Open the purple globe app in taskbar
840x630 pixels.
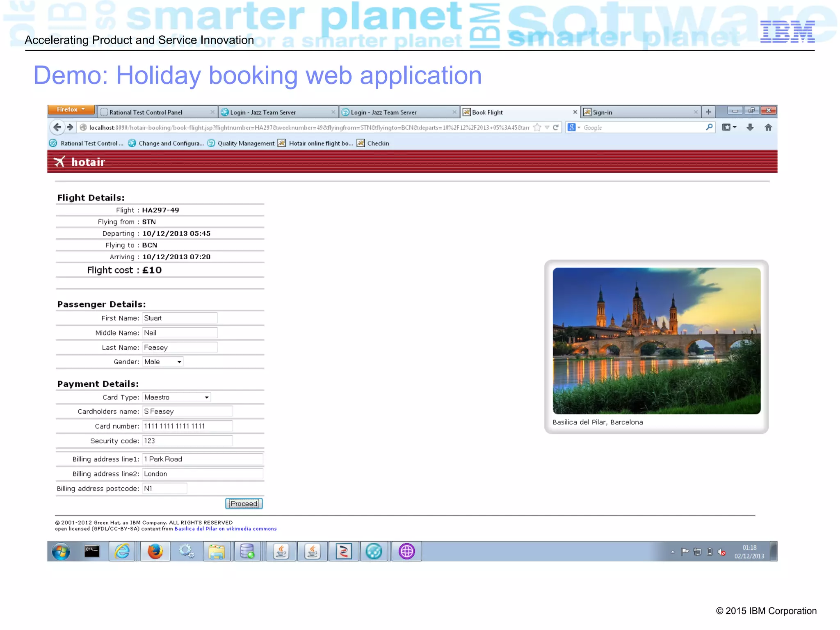point(406,551)
